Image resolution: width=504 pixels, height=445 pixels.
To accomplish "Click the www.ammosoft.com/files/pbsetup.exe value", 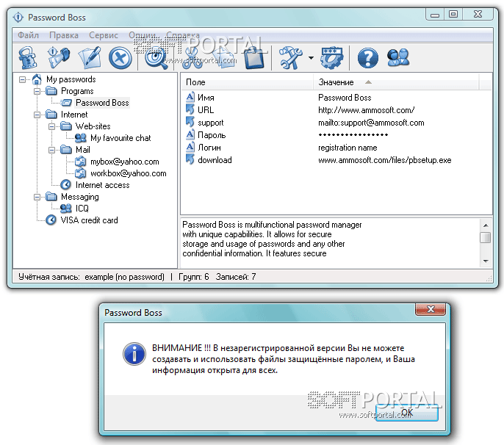I will (385, 160).
